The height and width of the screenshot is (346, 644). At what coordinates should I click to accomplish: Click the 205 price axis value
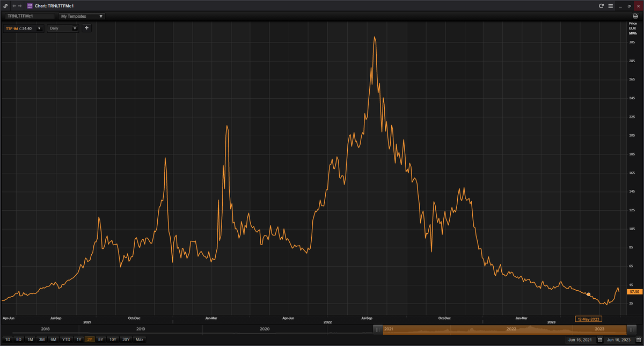click(x=632, y=136)
